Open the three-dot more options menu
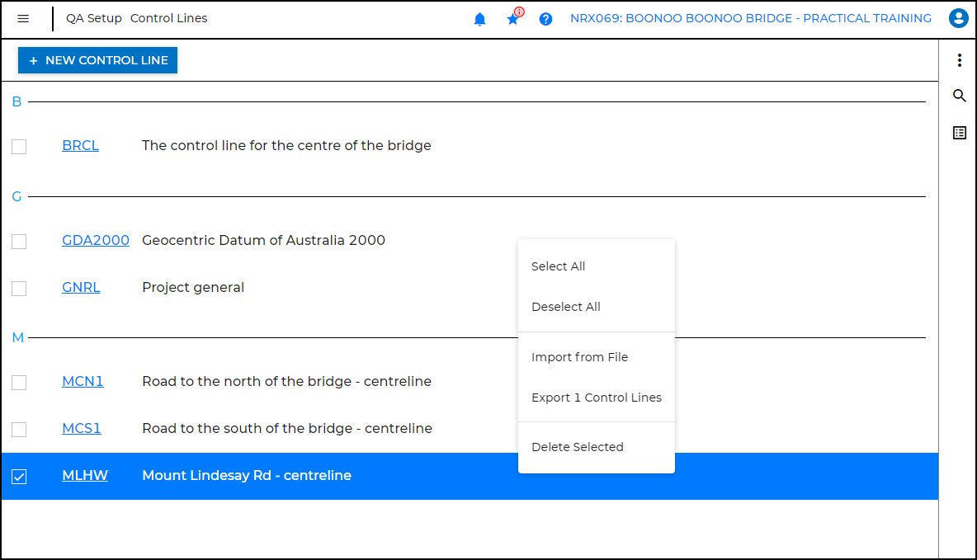Viewport: 977px width, 560px height. [x=960, y=60]
